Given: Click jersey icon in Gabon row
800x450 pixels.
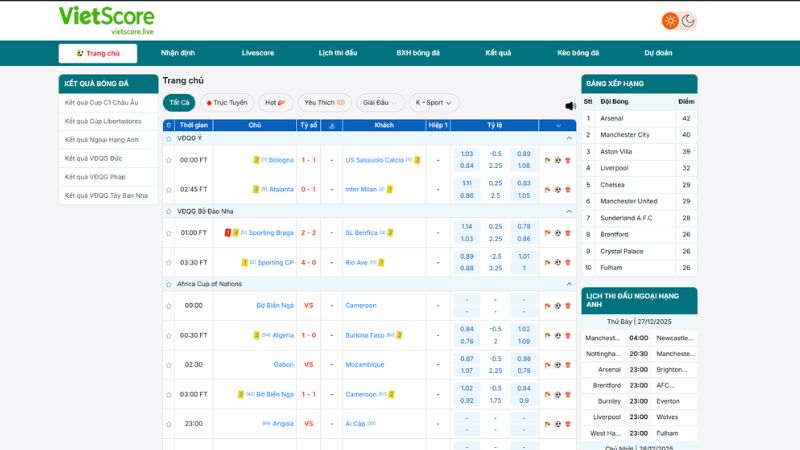Looking at the screenshot, I should (568, 365).
